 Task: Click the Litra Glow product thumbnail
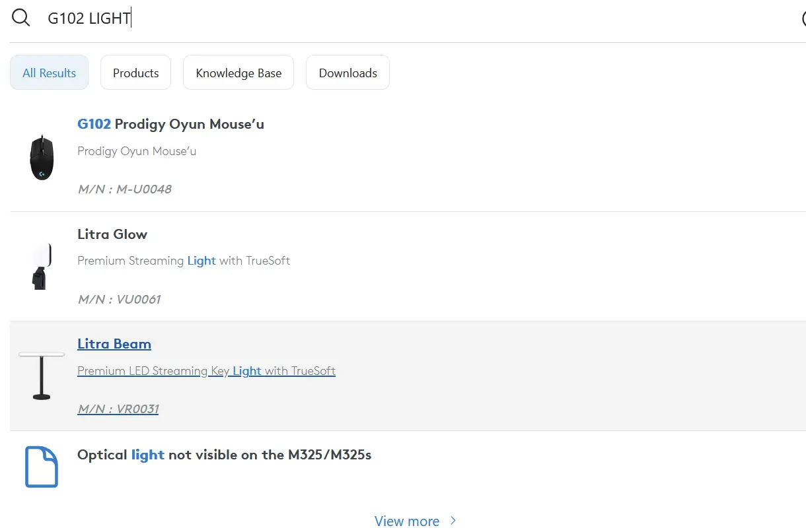tap(42, 267)
